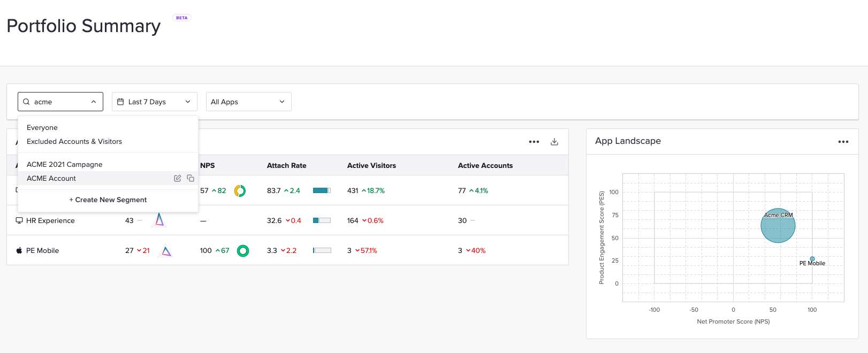Click the Acme CRM bubble in the chart

pyautogui.click(x=778, y=226)
